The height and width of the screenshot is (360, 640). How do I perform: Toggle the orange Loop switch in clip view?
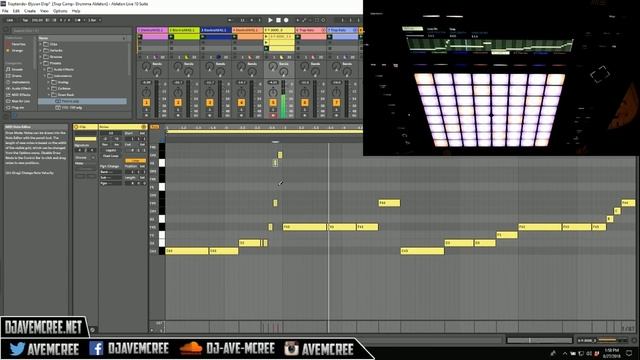(x=135, y=161)
